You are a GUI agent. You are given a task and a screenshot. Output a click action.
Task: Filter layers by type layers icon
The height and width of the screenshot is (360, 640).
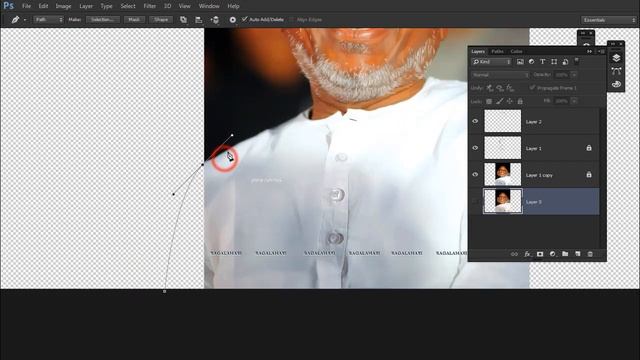(542, 62)
